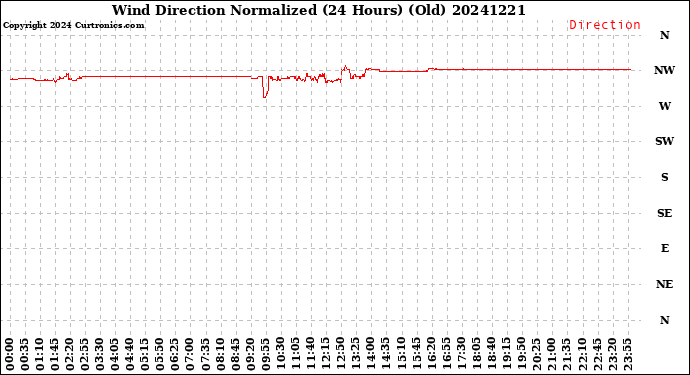
Task: Click the 'SW' axis label
Action: (x=664, y=141)
